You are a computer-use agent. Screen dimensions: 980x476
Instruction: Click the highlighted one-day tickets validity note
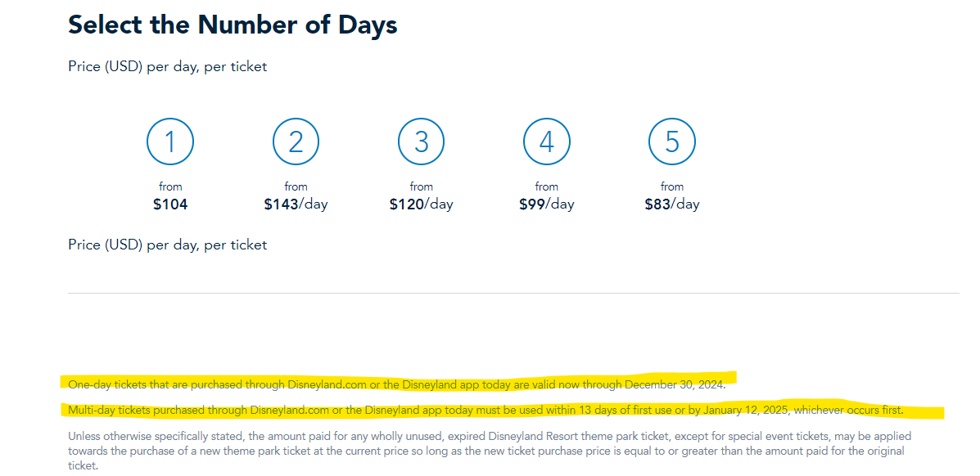pyautogui.click(x=396, y=384)
